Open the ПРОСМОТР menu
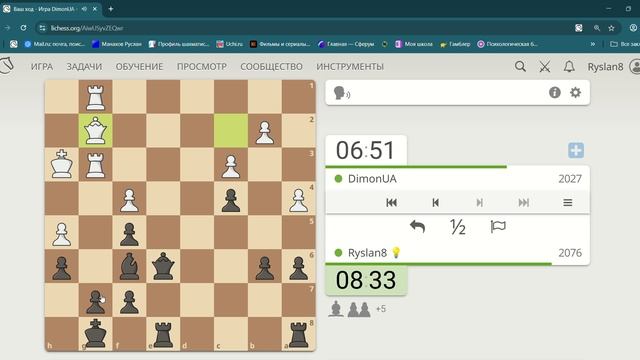 pos(202,67)
